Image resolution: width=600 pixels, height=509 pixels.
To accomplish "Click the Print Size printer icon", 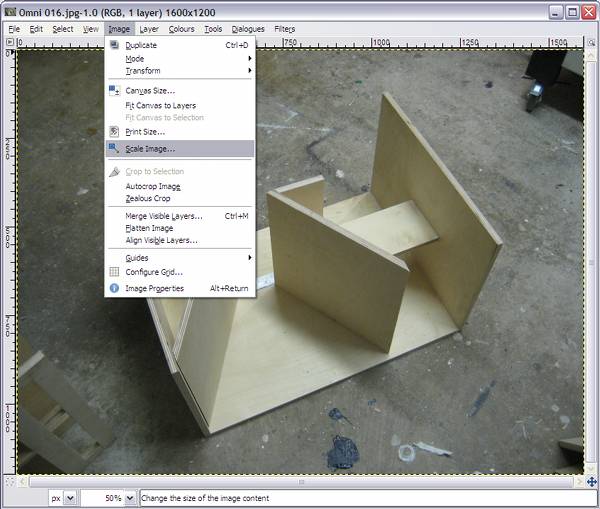I will pyautogui.click(x=115, y=132).
